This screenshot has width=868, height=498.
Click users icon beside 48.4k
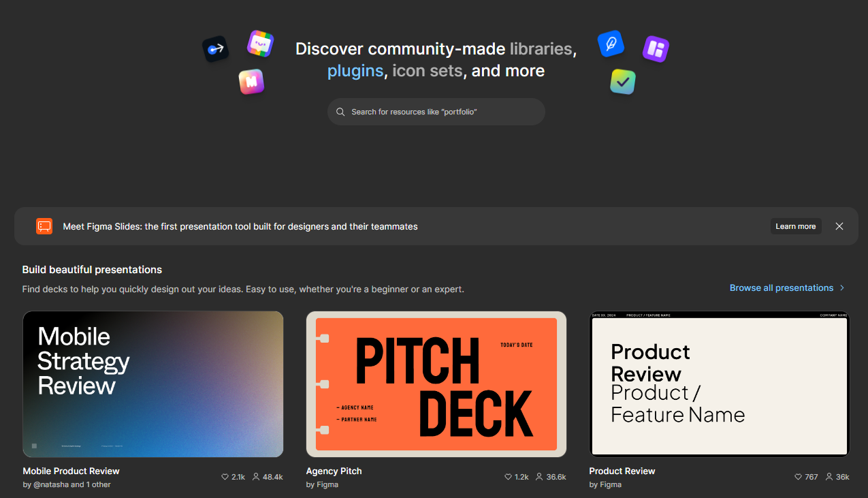coord(256,477)
